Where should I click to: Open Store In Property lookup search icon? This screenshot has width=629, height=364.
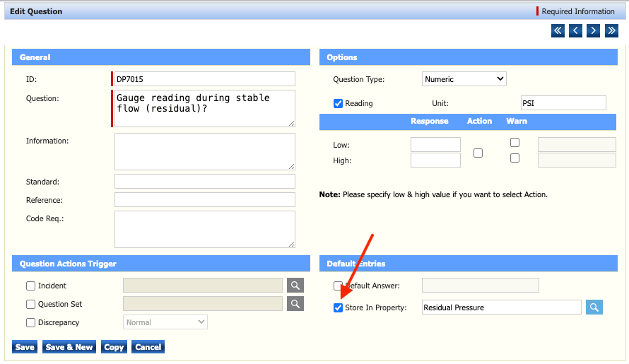[x=594, y=307]
